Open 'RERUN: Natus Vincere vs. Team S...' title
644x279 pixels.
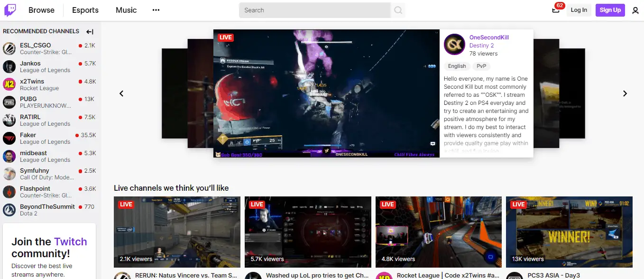point(186,275)
